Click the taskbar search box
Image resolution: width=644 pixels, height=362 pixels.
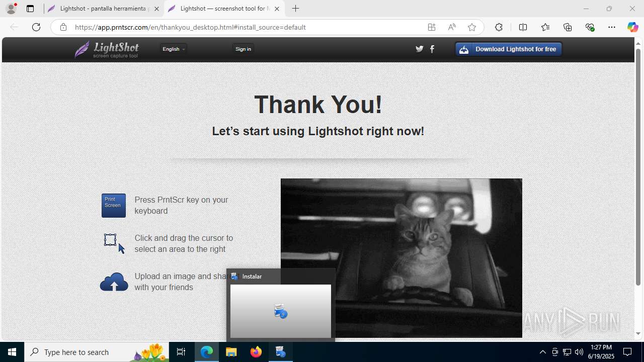(97, 352)
